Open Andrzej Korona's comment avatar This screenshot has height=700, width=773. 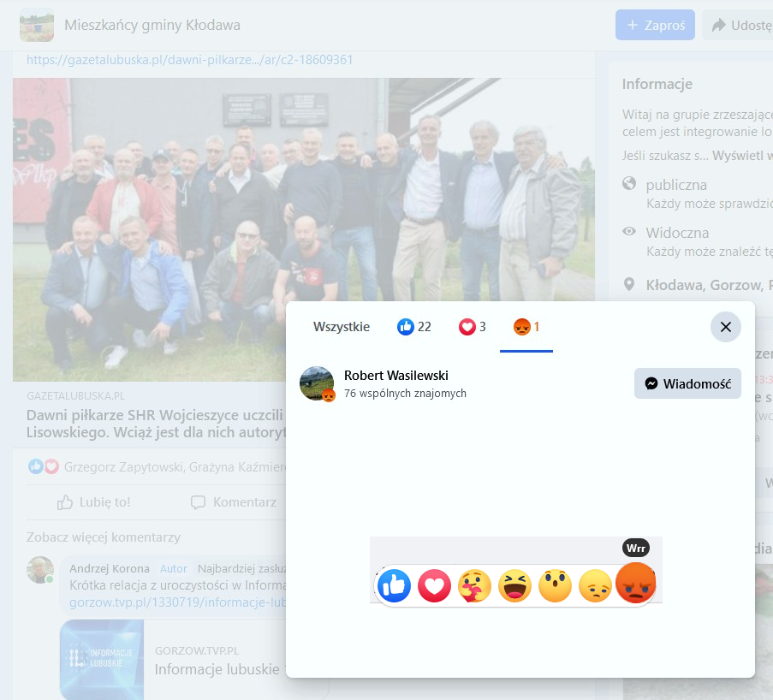(x=40, y=570)
